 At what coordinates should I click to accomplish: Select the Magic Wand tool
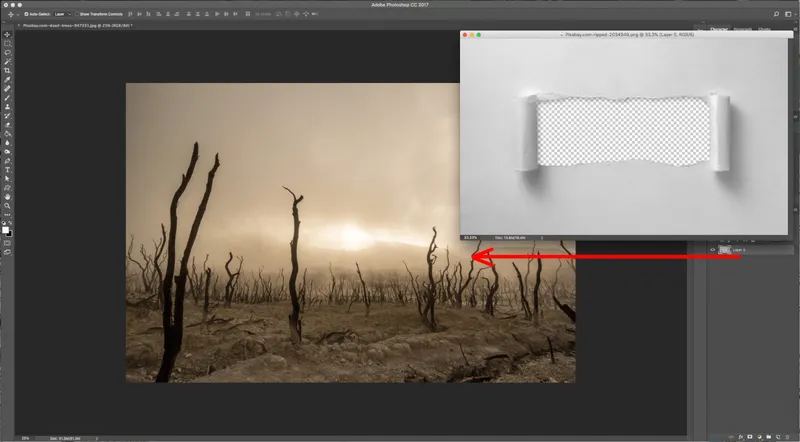(7, 61)
